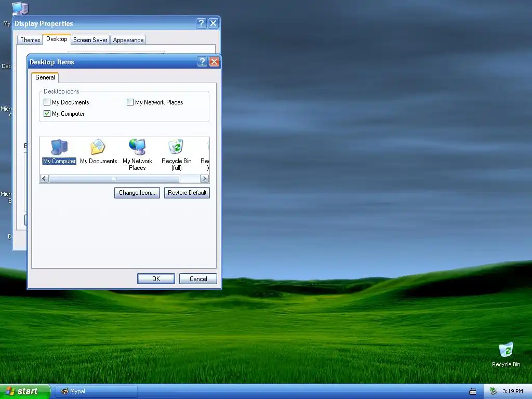Switch to the Desktop tab
The image size is (532, 399).
point(57,39)
